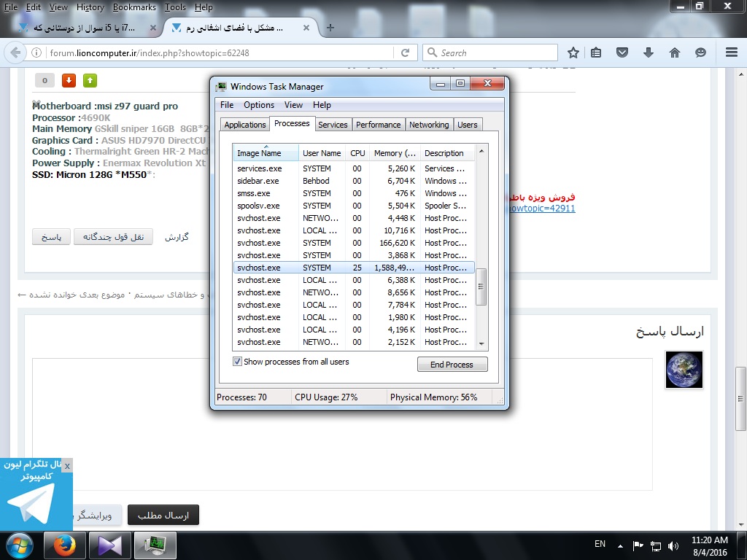The height and width of the screenshot is (560, 747).
Task: Go to Firefox home page icon
Action: click(x=674, y=52)
